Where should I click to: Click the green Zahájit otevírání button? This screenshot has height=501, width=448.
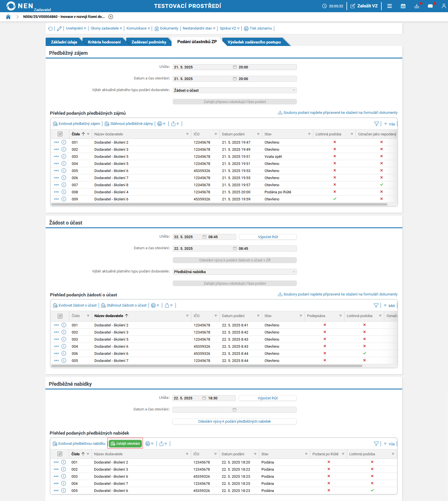[125, 444]
